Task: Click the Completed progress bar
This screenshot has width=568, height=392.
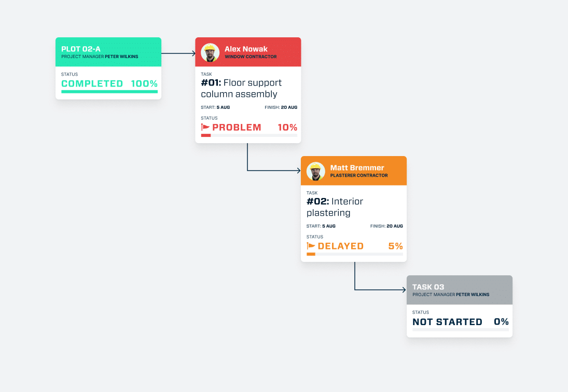Action: (x=109, y=92)
